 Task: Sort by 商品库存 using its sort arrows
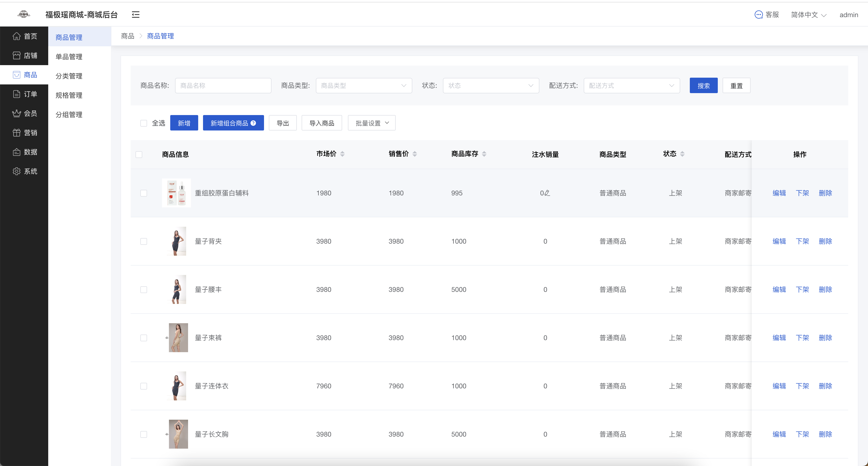click(484, 154)
